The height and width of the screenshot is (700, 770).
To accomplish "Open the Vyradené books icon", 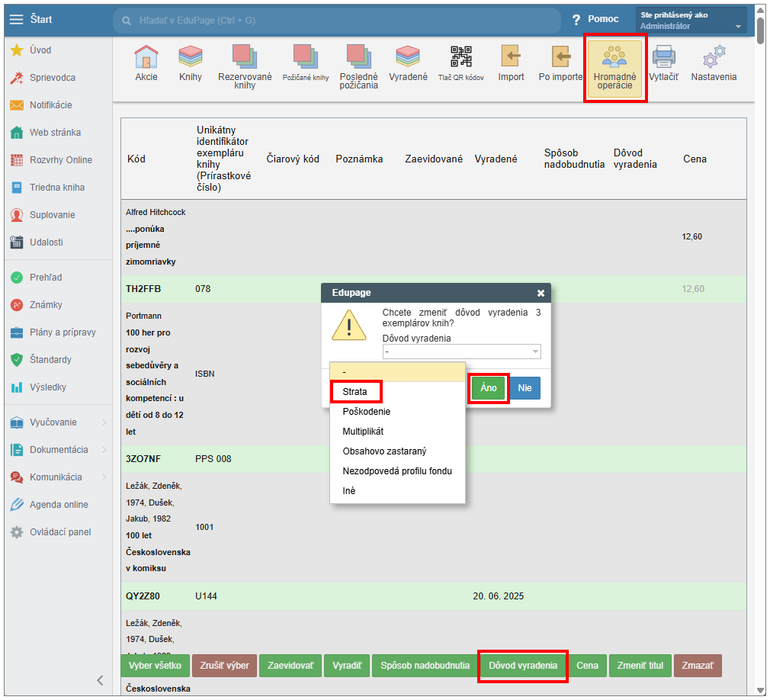I will 408,57.
